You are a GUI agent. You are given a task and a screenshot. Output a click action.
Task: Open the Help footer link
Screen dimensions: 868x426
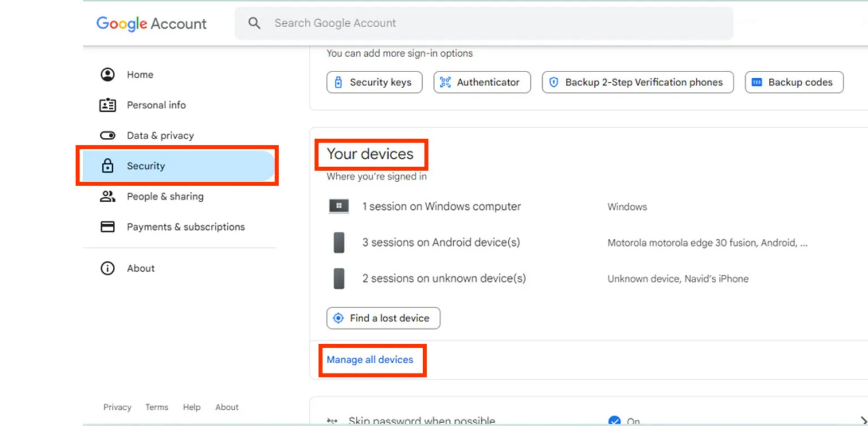click(x=192, y=407)
